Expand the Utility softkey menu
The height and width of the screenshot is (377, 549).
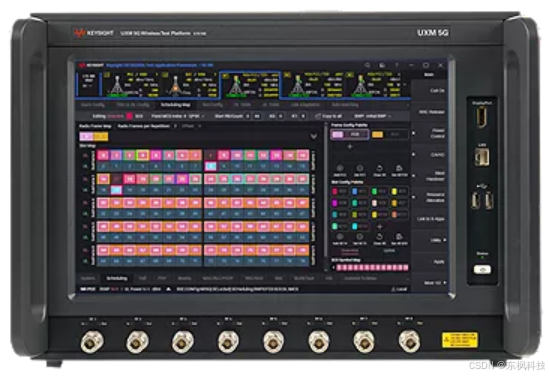429,240
